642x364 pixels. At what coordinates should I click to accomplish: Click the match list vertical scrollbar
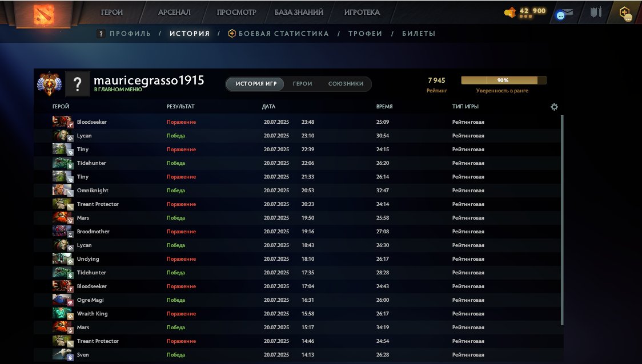[562, 220]
